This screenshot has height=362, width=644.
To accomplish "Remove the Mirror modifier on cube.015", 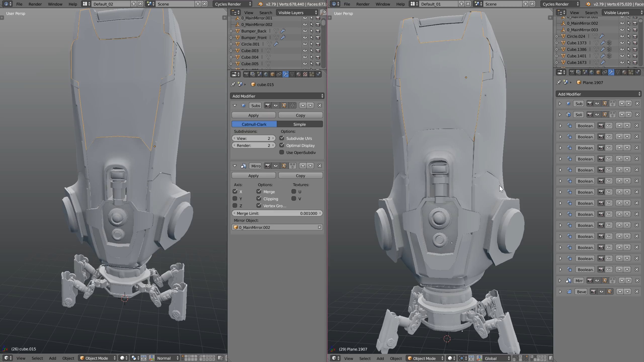I will click(320, 166).
